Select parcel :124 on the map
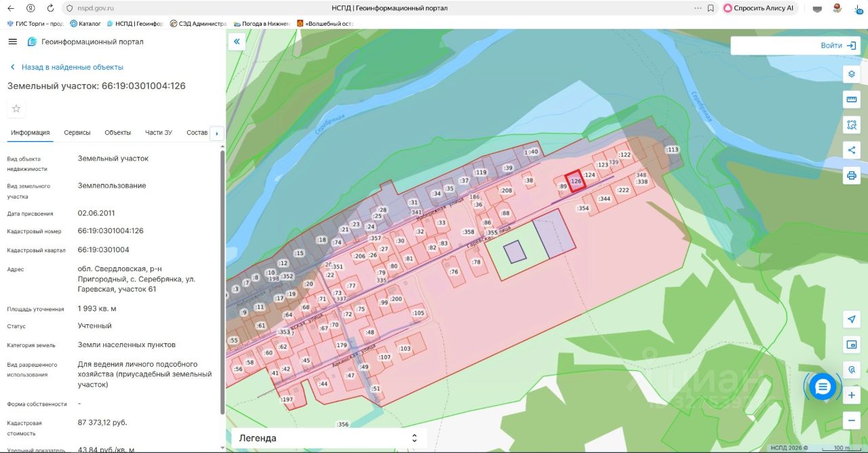This screenshot has height=453, width=868. (589, 175)
